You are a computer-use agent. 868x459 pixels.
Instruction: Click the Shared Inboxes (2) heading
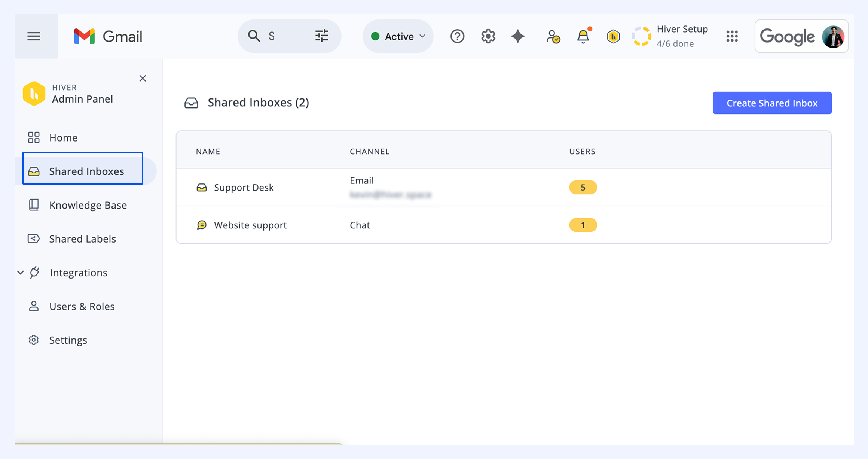(259, 103)
